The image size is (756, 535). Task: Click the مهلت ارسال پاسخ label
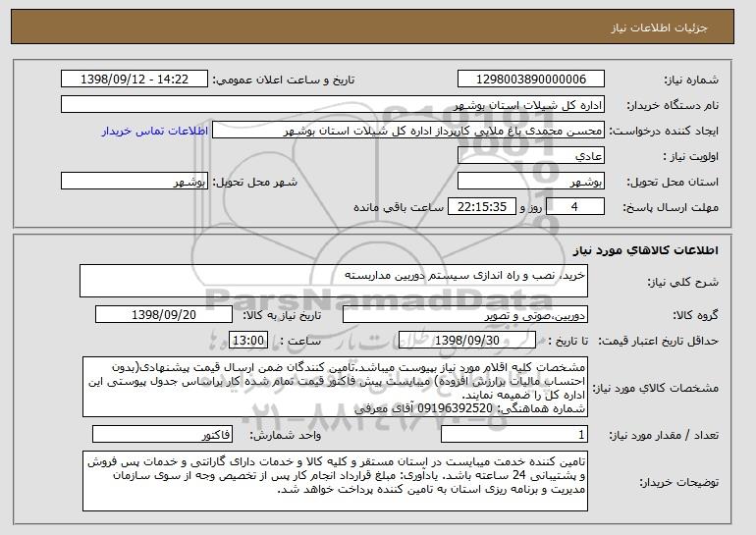coord(671,207)
